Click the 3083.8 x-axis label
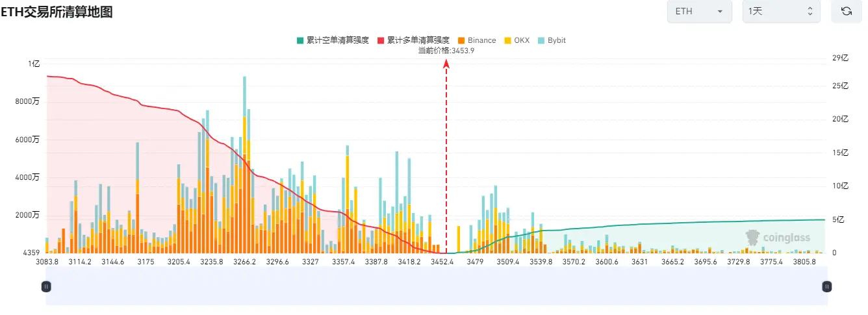This screenshot has width=868, height=315. click(x=47, y=262)
